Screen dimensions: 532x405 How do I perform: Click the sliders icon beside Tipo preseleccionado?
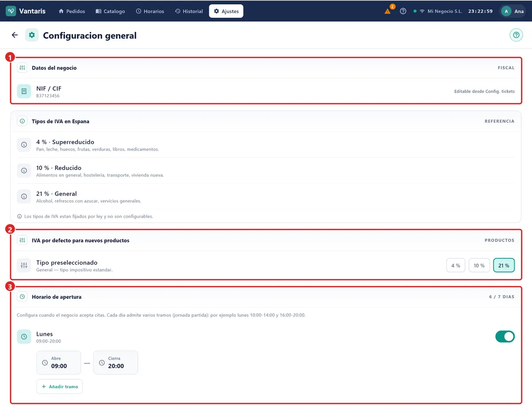pos(24,265)
